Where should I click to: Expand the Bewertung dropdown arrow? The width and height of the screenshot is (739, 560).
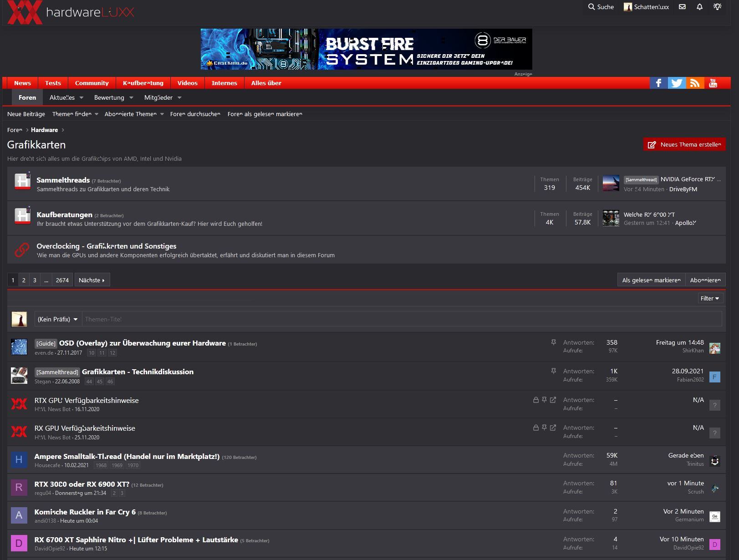(131, 97)
